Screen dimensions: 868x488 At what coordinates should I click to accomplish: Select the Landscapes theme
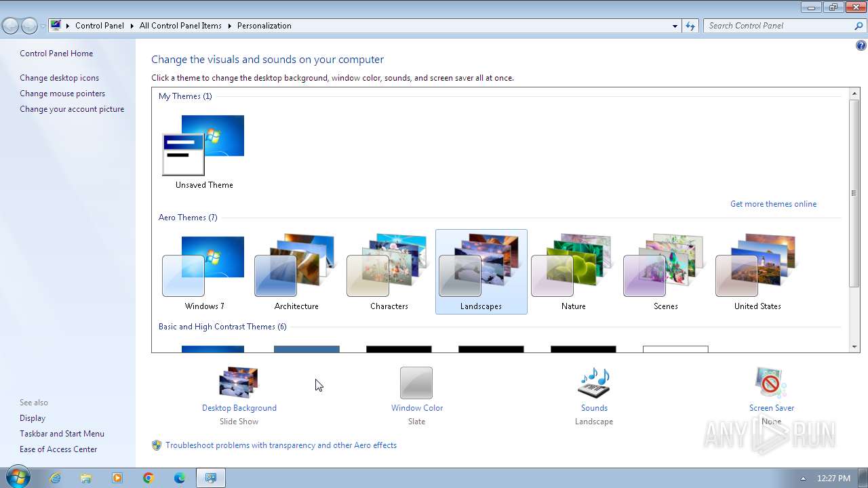click(x=481, y=271)
